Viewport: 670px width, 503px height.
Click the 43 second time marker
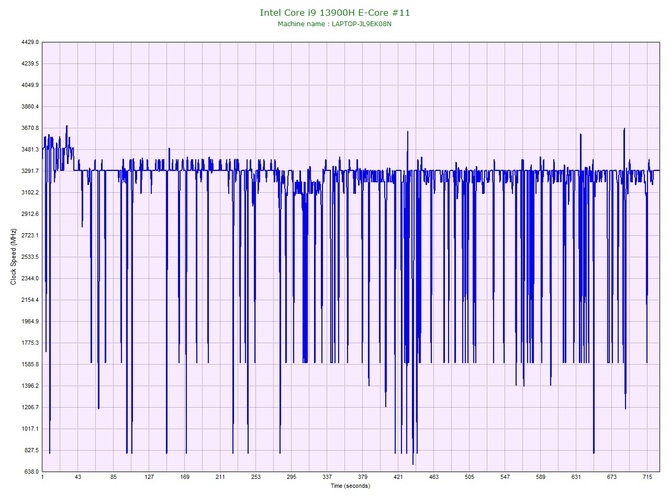78,478
